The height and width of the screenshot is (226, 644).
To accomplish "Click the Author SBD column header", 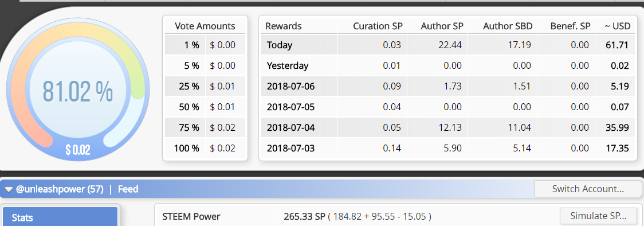I will (x=508, y=26).
